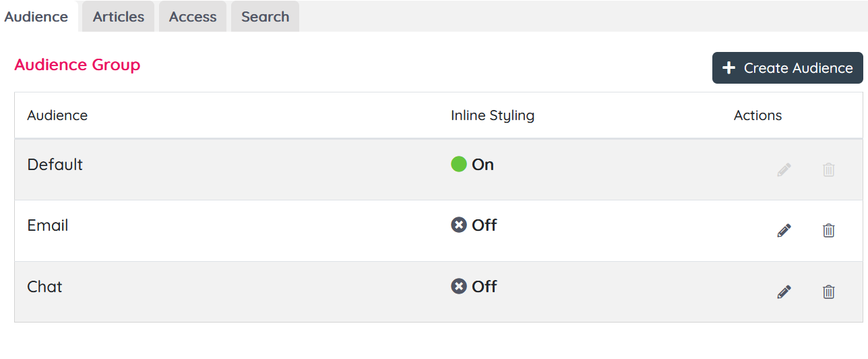The height and width of the screenshot is (359, 868).
Task: Select the Audience tab
Action: tap(36, 17)
